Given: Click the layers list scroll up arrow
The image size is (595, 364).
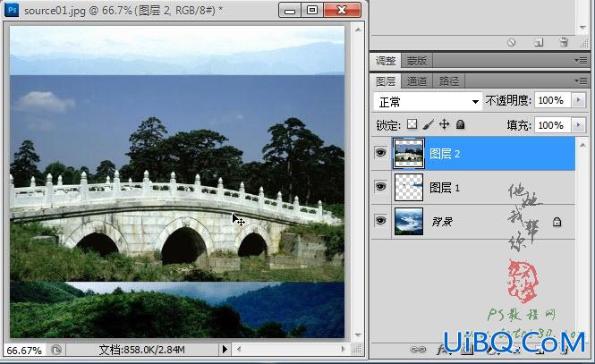Looking at the screenshot, I should (x=582, y=145).
